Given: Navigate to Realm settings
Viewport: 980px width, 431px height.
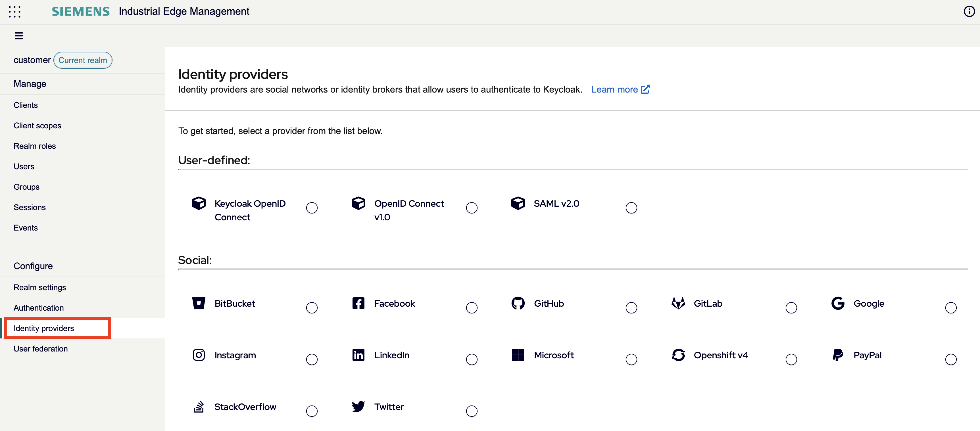Looking at the screenshot, I should tap(39, 287).
